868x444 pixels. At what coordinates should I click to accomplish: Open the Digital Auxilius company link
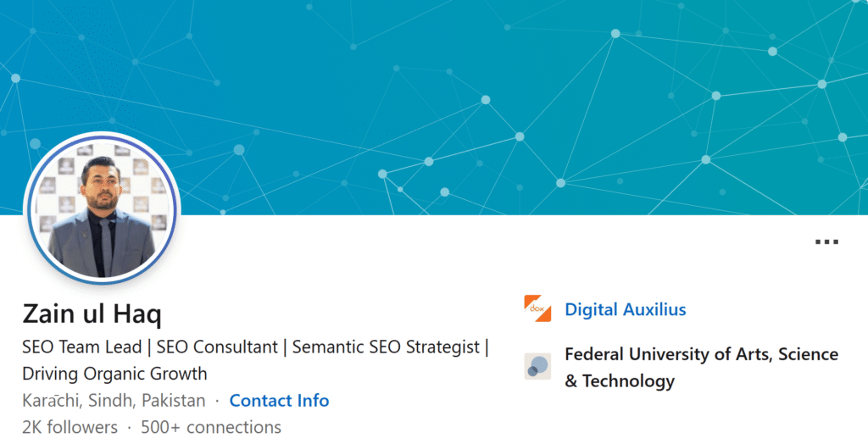pyautogui.click(x=625, y=309)
